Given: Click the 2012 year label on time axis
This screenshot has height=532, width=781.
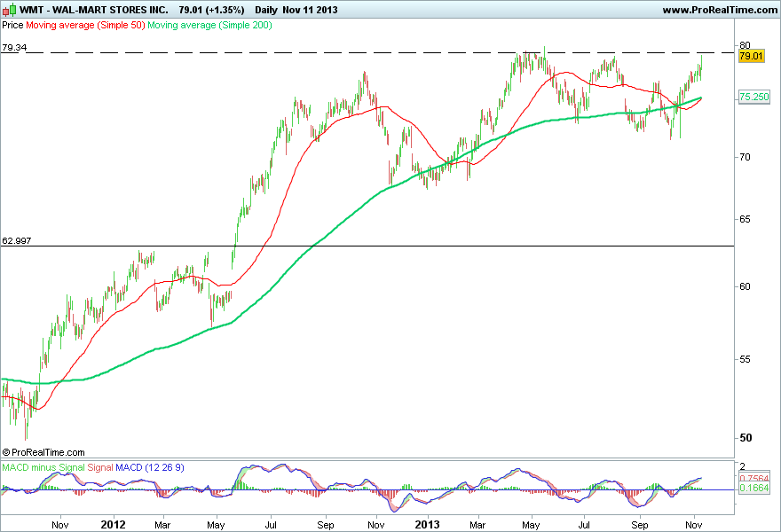Looking at the screenshot, I should pyautogui.click(x=113, y=525).
